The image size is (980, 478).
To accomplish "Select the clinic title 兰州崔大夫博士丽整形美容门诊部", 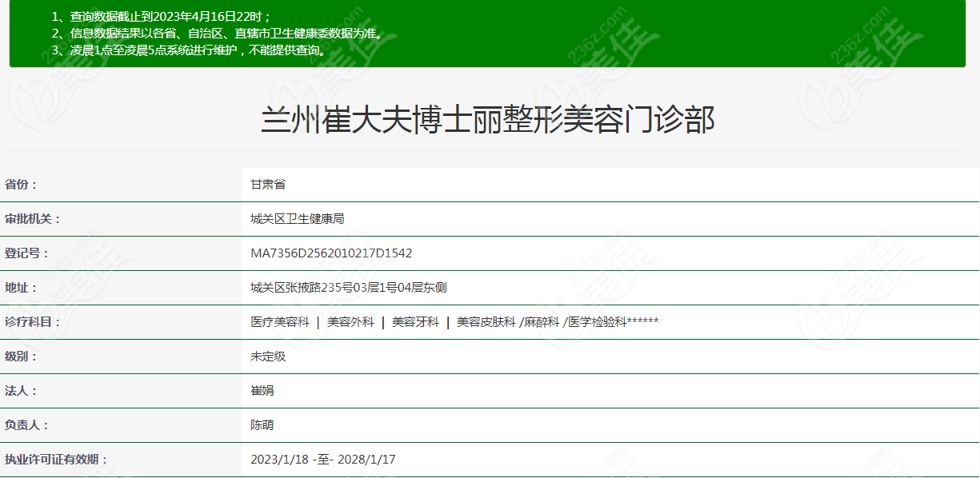I will (x=488, y=121).
